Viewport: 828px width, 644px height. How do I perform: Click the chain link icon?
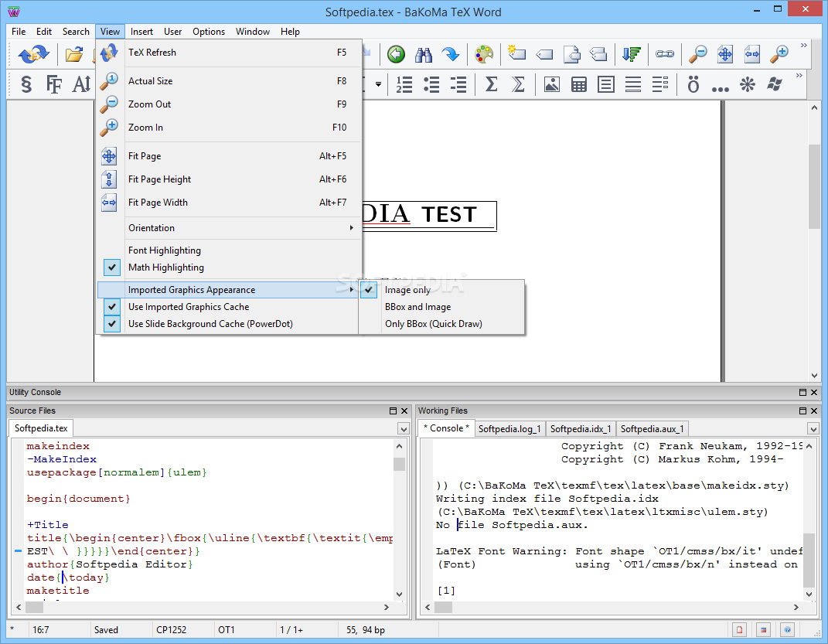click(x=665, y=54)
